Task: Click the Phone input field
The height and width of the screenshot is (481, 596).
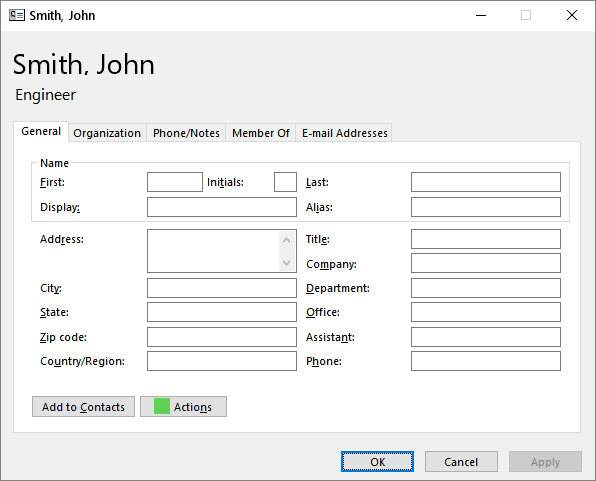Action: (486, 361)
